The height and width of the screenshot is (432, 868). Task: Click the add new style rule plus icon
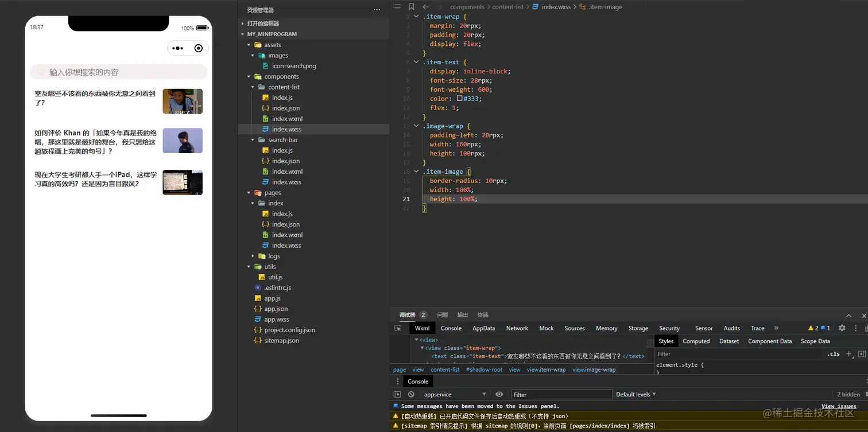pyautogui.click(x=849, y=354)
